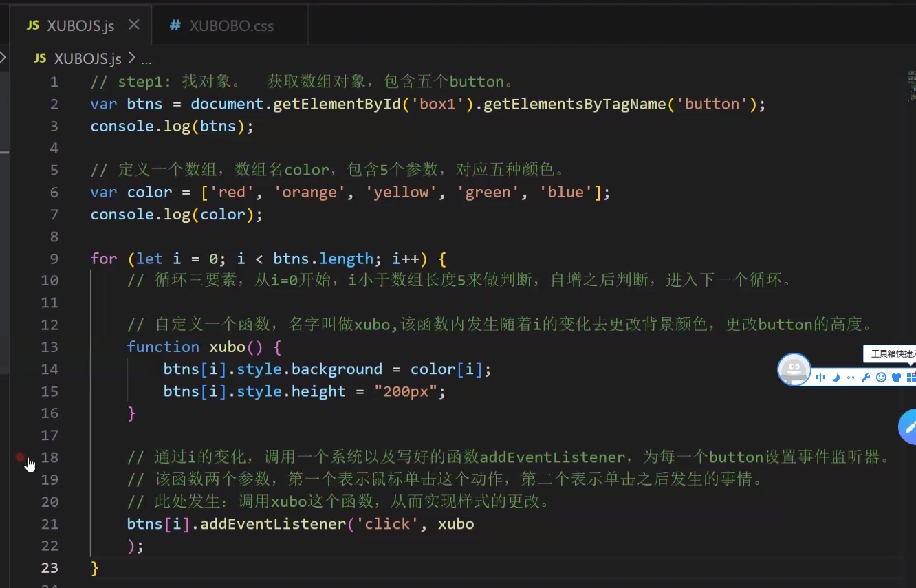This screenshot has width=916, height=588.
Task: Click the comment on line 20
Action: click(x=340, y=501)
